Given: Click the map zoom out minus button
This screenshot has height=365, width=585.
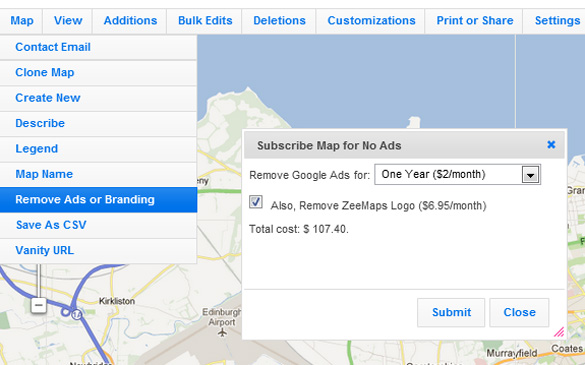Looking at the screenshot, I should (38, 305).
